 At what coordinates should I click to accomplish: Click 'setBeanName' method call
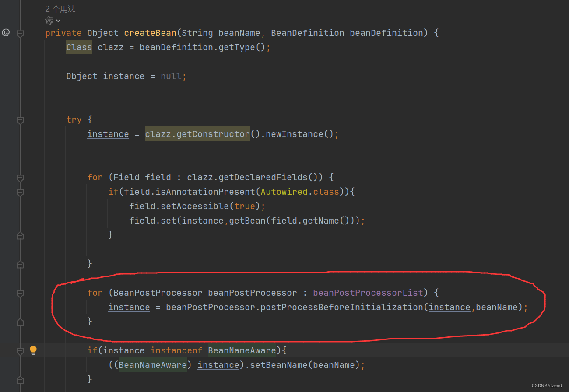pyautogui.click(x=279, y=365)
